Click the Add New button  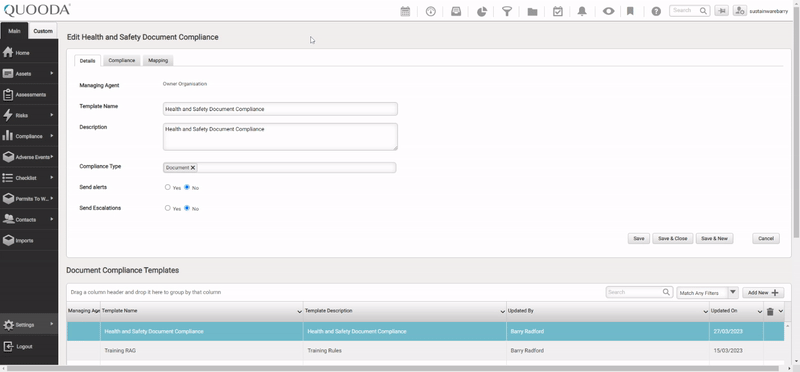[x=763, y=292]
